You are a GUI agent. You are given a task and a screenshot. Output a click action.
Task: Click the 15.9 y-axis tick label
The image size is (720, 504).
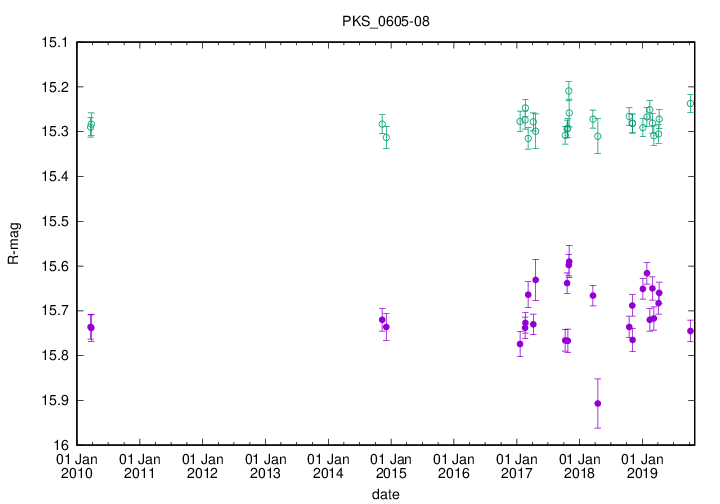[x=54, y=400]
